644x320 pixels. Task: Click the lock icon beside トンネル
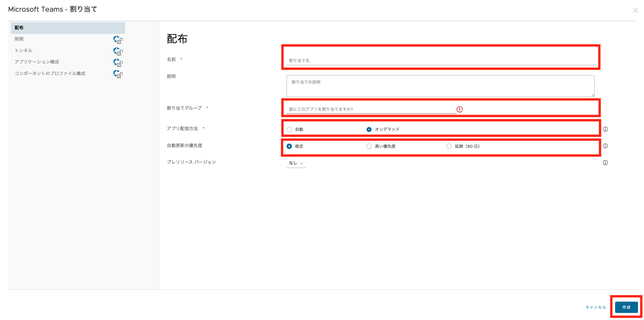tap(118, 51)
